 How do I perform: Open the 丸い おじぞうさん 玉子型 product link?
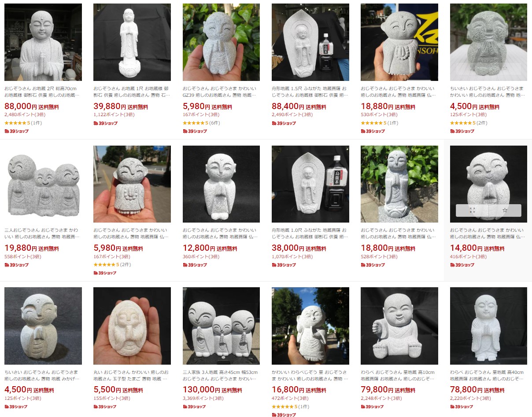tap(132, 375)
